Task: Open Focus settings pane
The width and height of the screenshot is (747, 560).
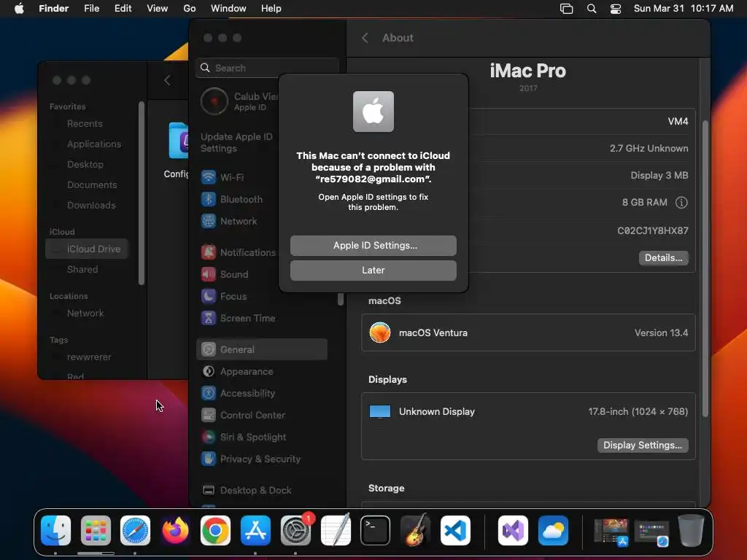Action: pos(262,296)
